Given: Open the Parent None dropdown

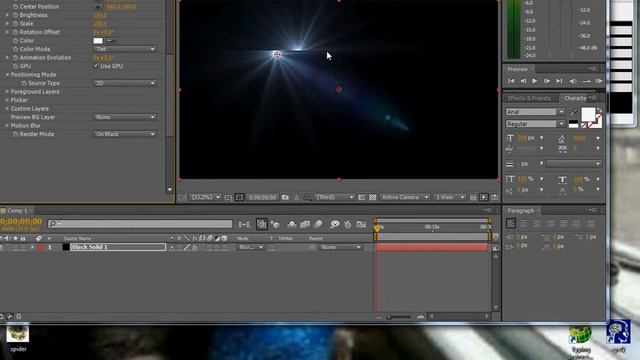Looking at the screenshot, I should 340,247.
